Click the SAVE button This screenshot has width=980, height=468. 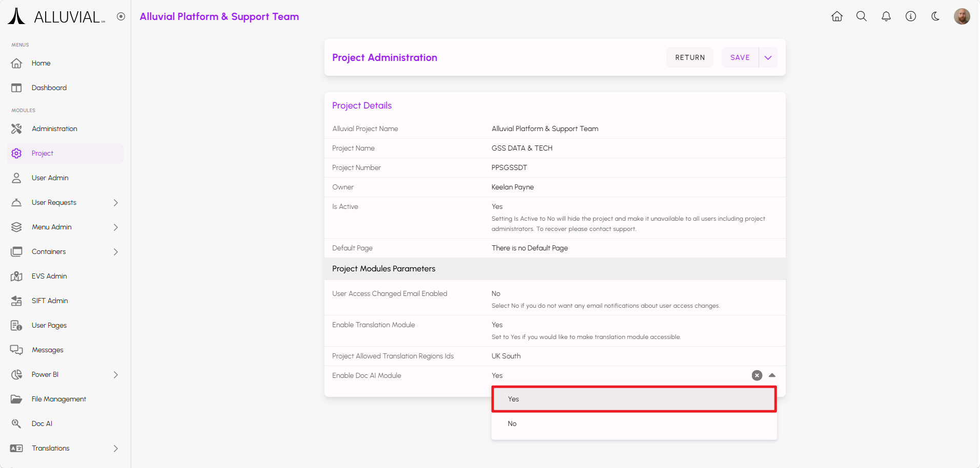(x=740, y=58)
